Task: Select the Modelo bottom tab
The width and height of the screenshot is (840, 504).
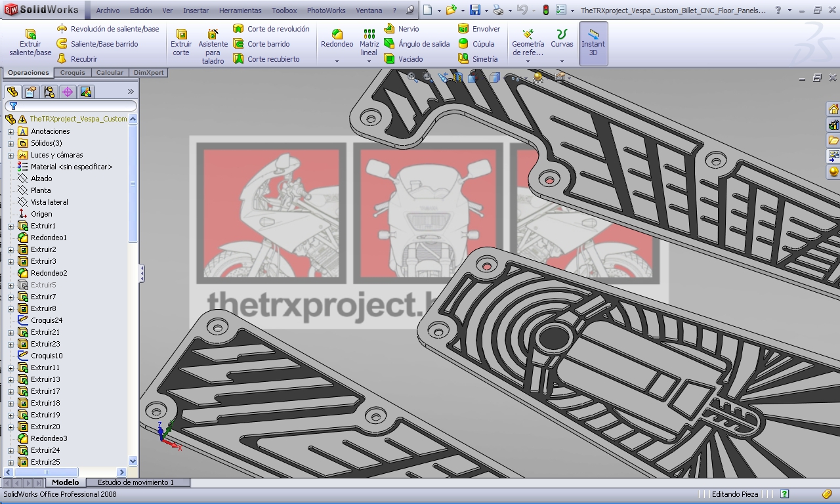Action: 66,482
